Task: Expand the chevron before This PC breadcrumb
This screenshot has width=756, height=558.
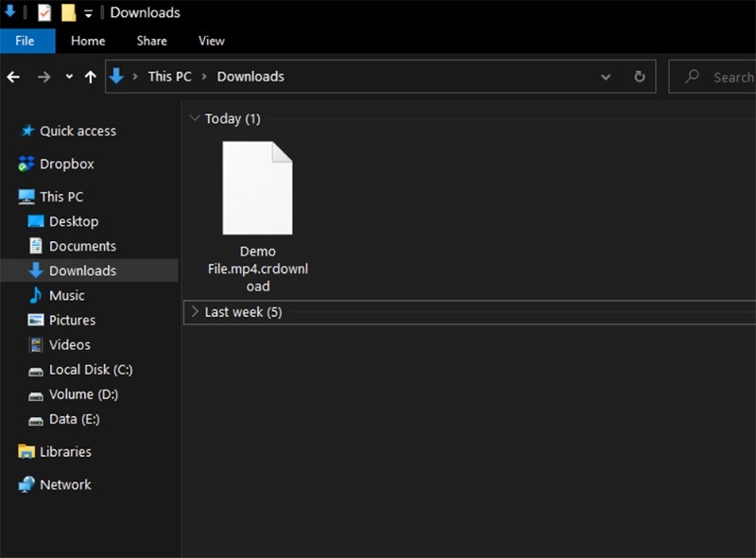Action: (135, 77)
